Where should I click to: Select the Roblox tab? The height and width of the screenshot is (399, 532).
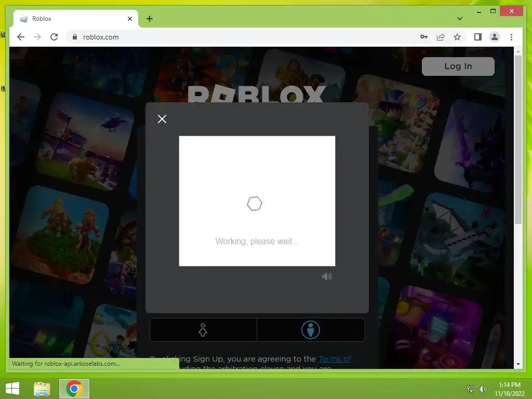pos(76,19)
